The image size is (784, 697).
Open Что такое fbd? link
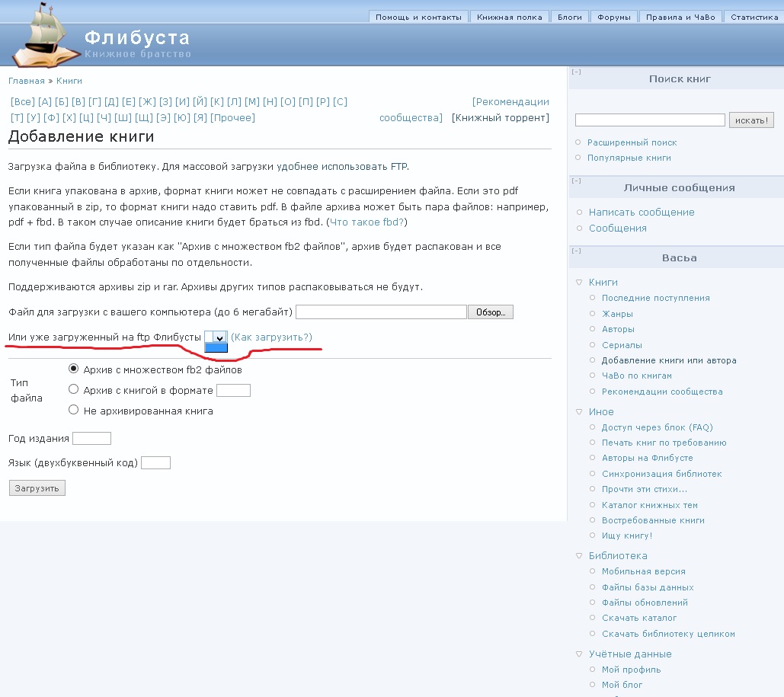[366, 222]
